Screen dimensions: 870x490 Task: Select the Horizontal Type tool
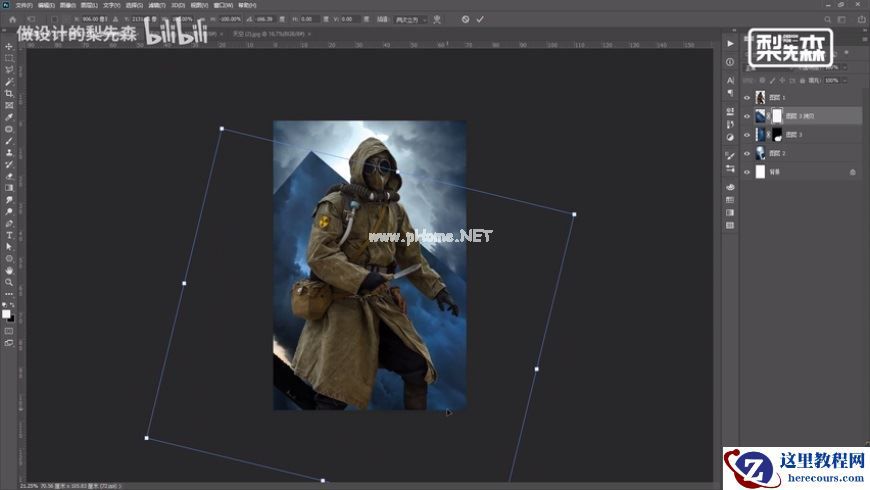tap(9, 235)
